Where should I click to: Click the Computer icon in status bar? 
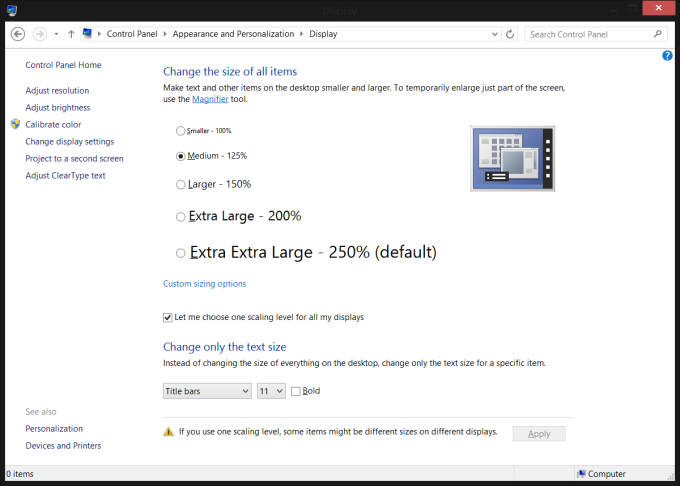pos(581,474)
